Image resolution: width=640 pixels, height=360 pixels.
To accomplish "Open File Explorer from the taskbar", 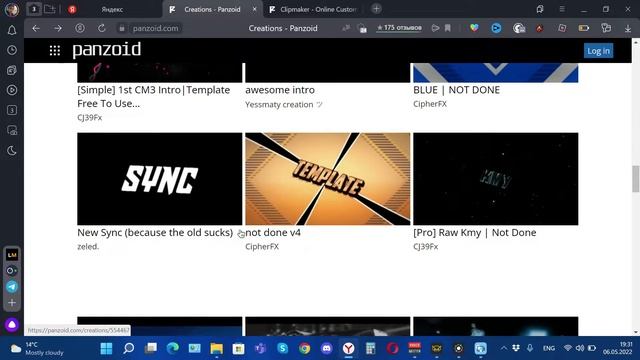I will click(x=217, y=348).
